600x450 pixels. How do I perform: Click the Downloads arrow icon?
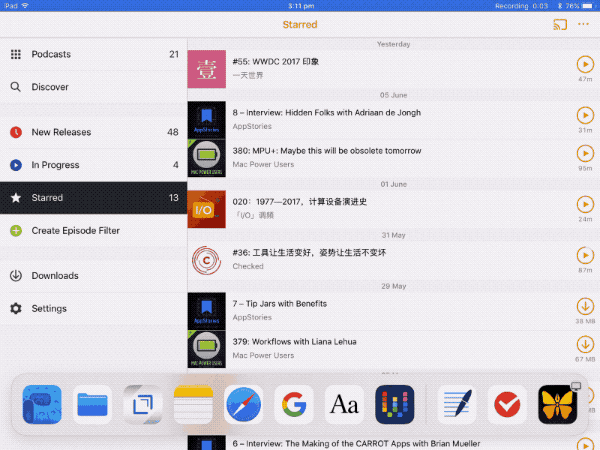(x=16, y=276)
